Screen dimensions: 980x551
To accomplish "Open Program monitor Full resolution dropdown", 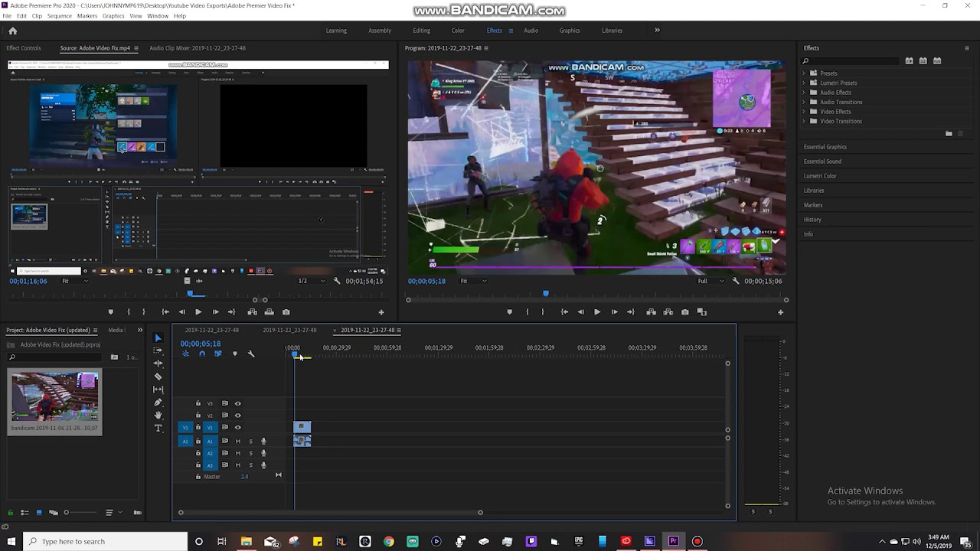I will pyautogui.click(x=711, y=281).
